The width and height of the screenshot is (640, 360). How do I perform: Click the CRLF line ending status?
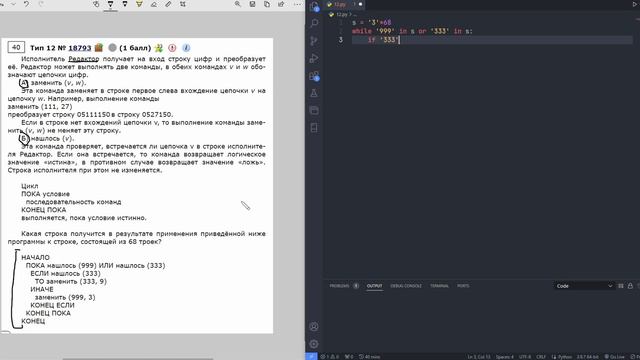[541, 357]
